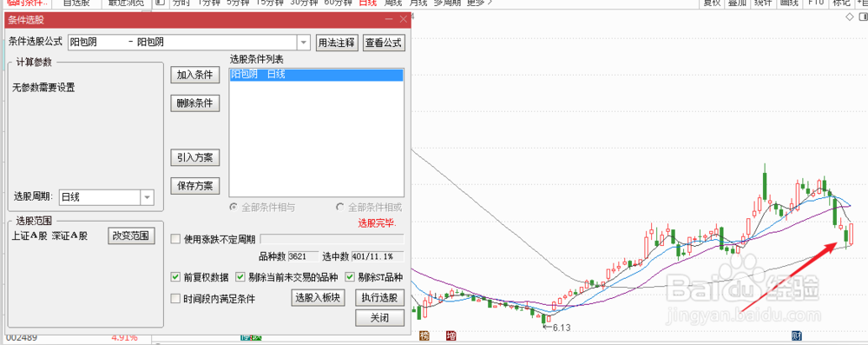This screenshot has height=345, width=868.
Task: Click 执行选股 button
Action: (379, 298)
